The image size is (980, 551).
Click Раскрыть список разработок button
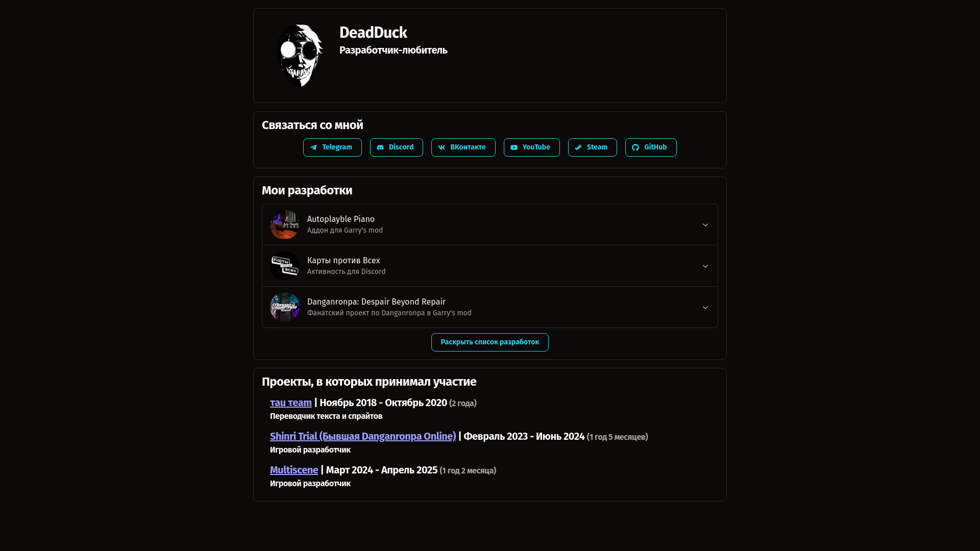point(490,342)
